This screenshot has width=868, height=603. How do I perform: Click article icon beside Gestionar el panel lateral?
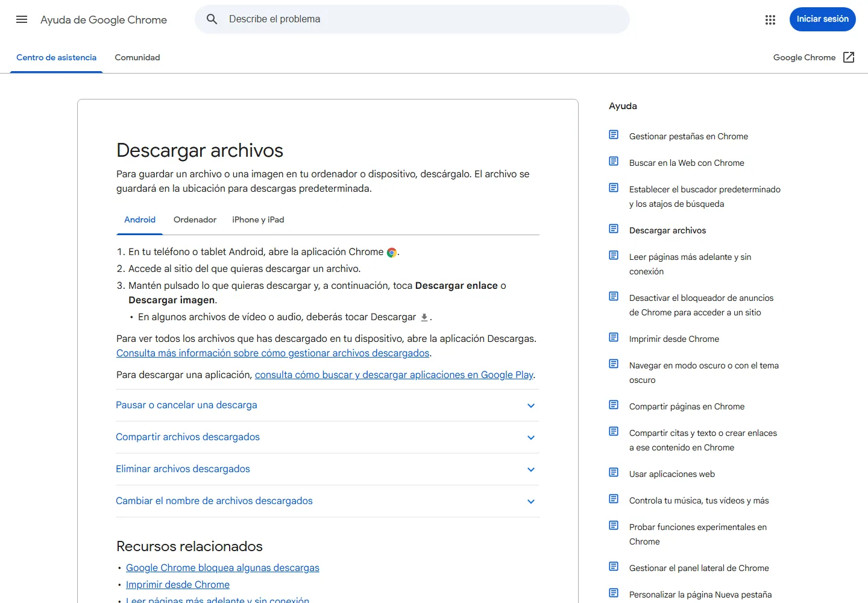tap(614, 566)
